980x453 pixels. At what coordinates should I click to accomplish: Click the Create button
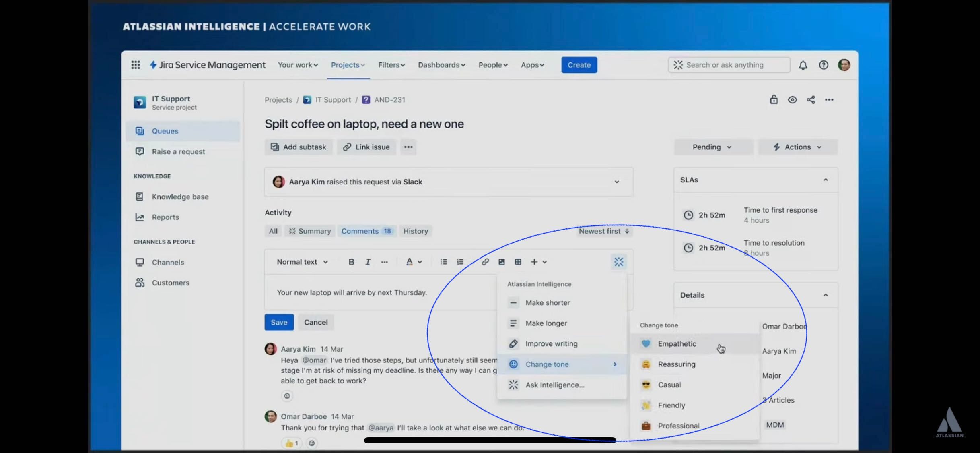(579, 65)
